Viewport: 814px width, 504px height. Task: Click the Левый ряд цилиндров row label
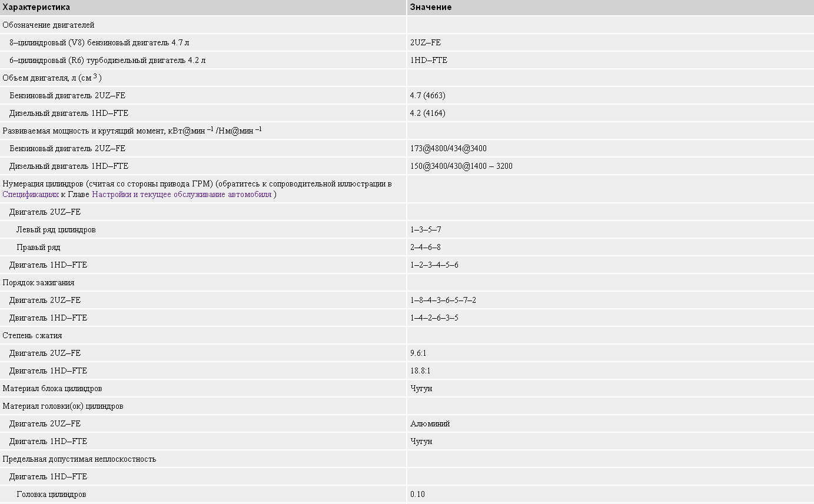click(x=56, y=229)
